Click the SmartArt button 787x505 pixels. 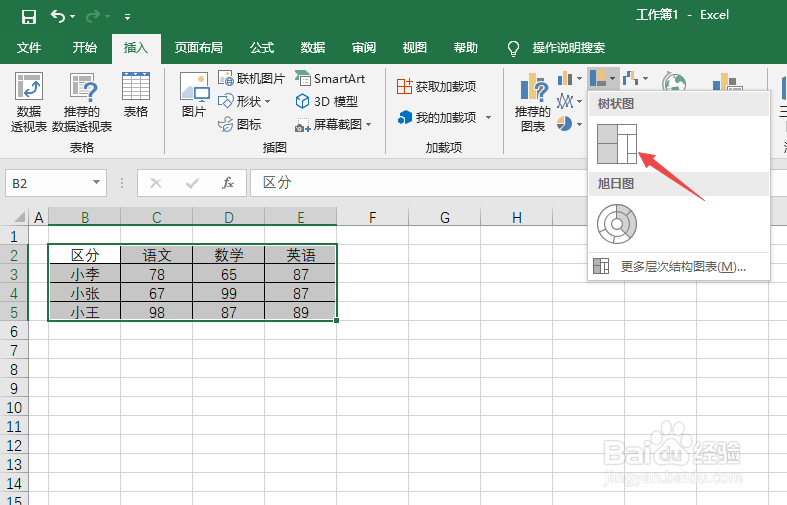[330, 78]
